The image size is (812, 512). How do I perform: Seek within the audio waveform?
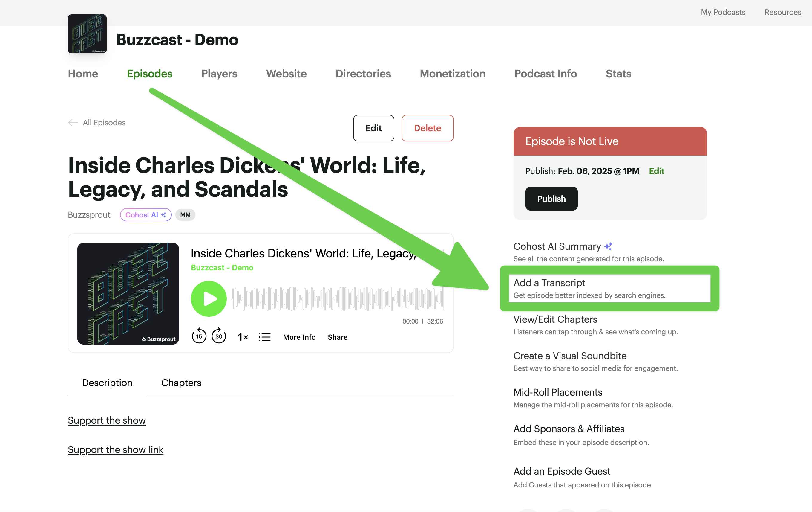tap(337, 299)
